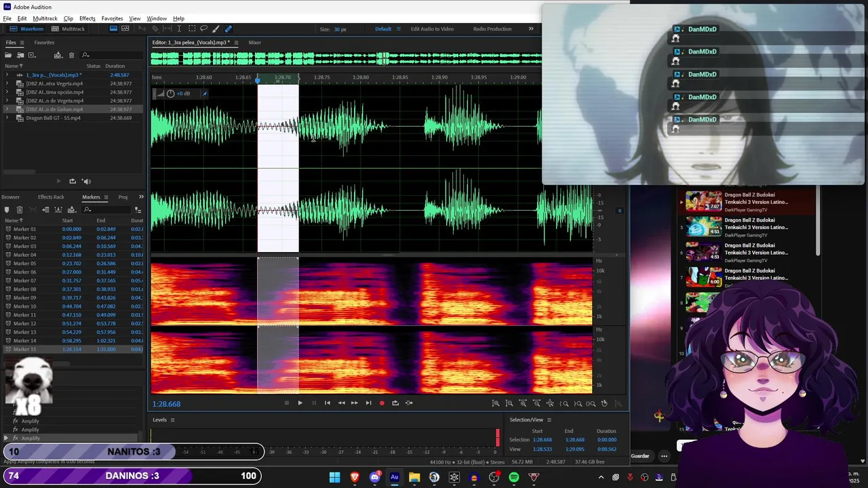Insert markers into playlist icon in Markers panel
Screen dimensions: 868x488
(x=45, y=210)
